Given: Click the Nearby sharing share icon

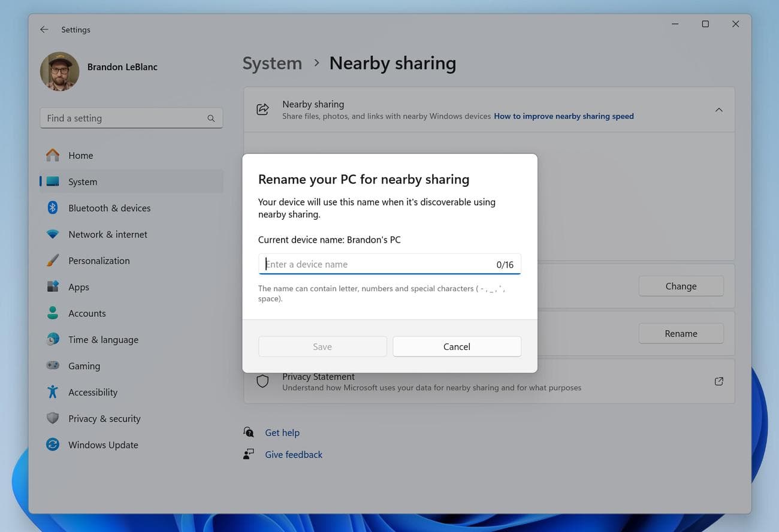Looking at the screenshot, I should [262, 109].
